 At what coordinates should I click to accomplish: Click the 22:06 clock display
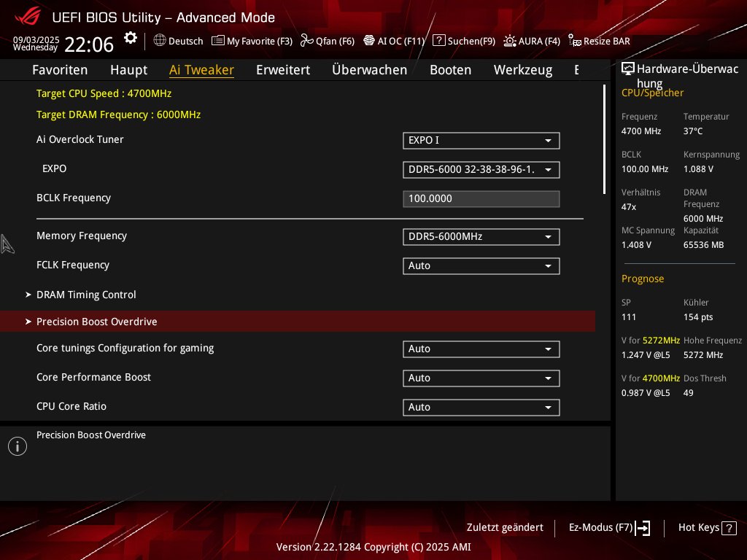[x=89, y=44]
